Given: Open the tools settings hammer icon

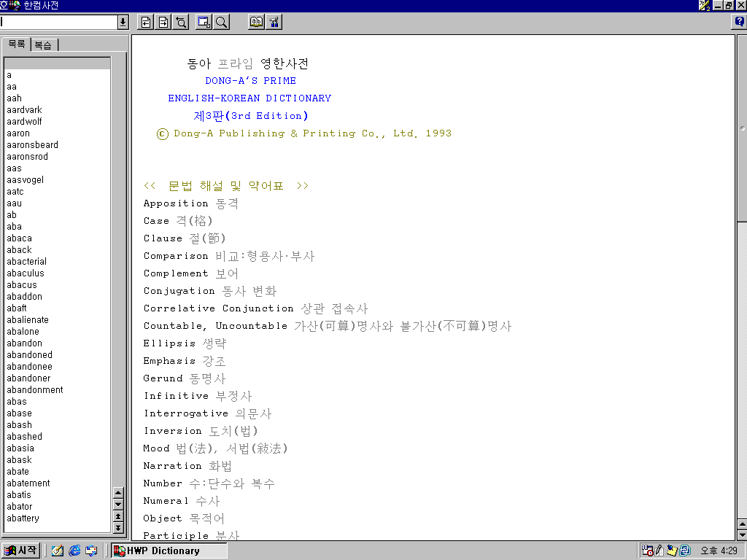Looking at the screenshot, I should [274, 22].
